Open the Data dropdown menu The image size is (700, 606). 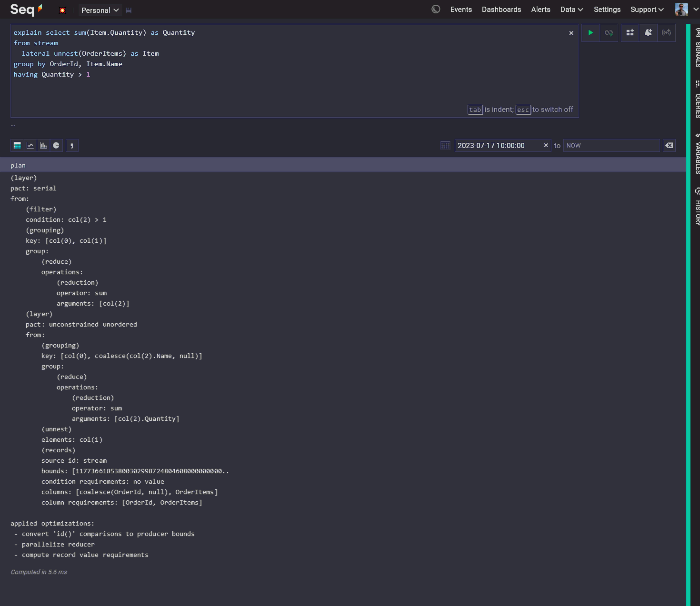point(571,10)
